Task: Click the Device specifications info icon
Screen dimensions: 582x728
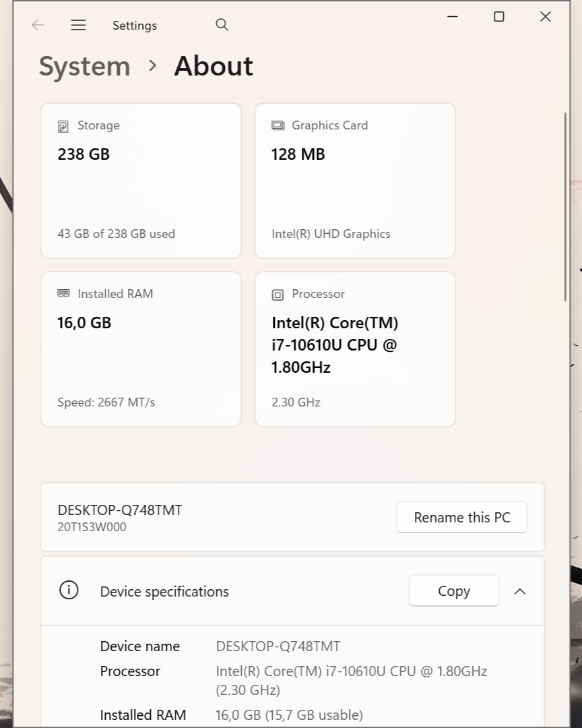Action: click(69, 590)
